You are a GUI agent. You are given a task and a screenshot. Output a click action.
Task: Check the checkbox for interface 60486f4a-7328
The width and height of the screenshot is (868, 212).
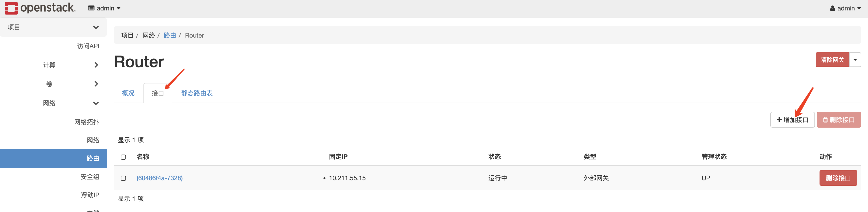[x=123, y=178]
